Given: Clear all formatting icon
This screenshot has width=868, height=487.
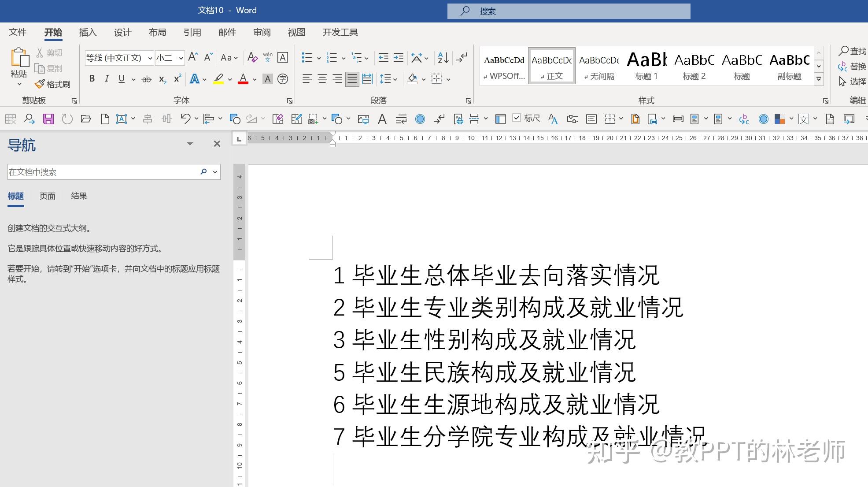Looking at the screenshot, I should coord(252,58).
